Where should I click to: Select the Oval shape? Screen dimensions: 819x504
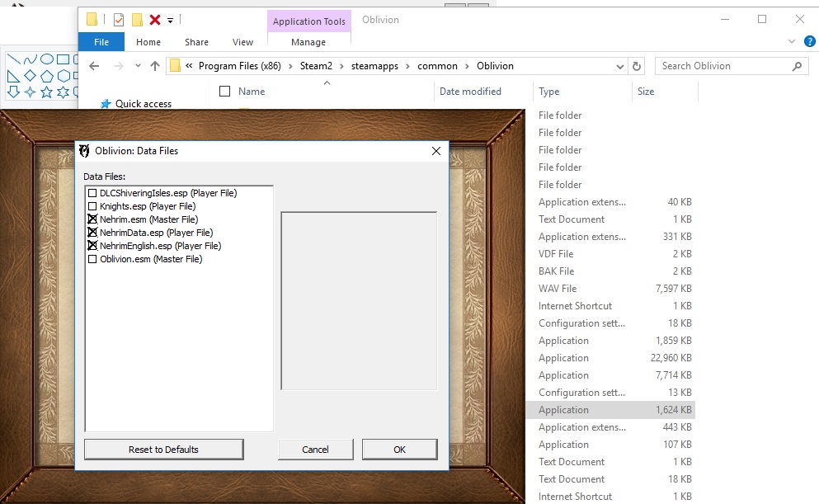tap(47, 58)
